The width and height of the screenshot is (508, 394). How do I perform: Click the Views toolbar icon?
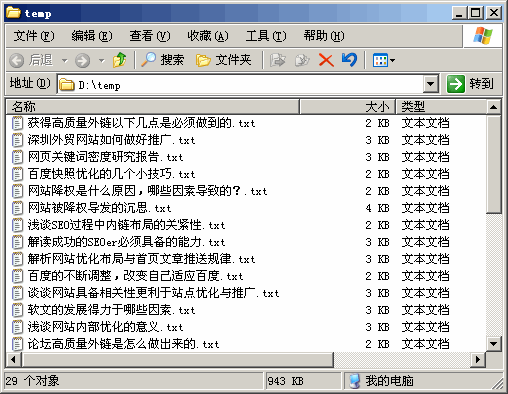(380, 60)
